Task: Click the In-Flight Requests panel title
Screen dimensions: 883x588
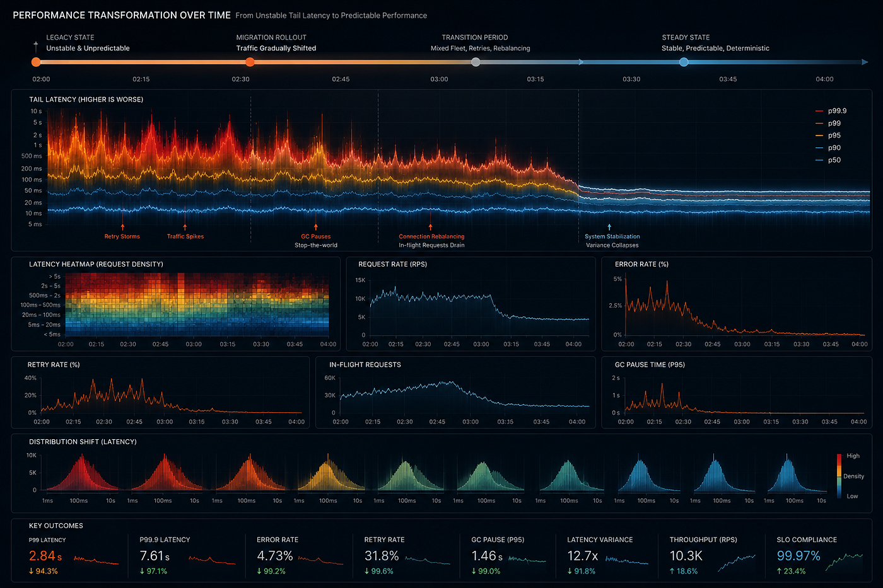Action: pyautogui.click(x=365, y=365)
